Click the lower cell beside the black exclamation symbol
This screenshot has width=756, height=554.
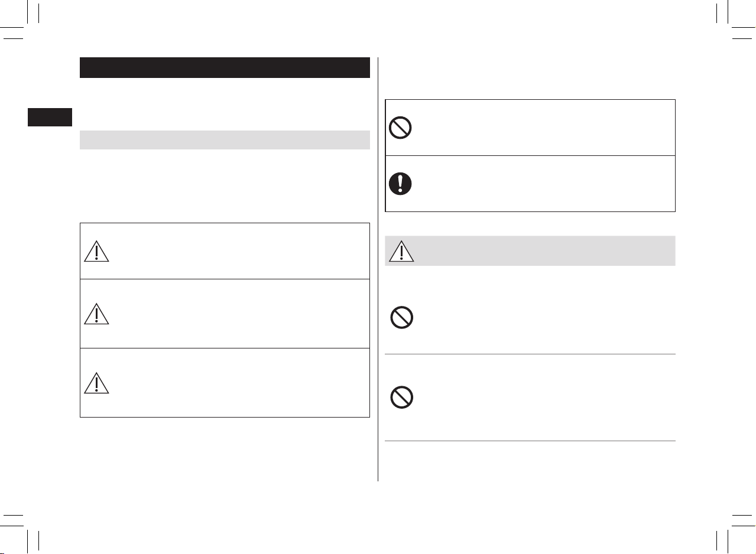(x=544, y=184)
